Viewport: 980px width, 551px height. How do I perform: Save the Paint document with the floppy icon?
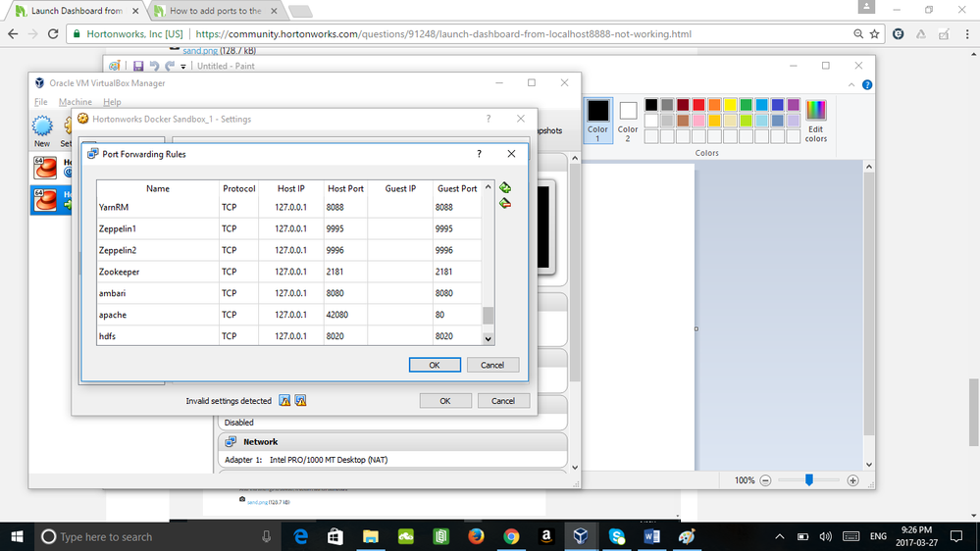coord(138,66)
